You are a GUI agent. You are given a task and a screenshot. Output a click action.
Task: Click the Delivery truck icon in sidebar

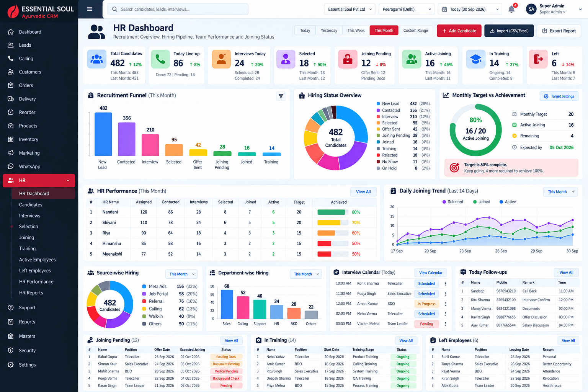point(11,99)
